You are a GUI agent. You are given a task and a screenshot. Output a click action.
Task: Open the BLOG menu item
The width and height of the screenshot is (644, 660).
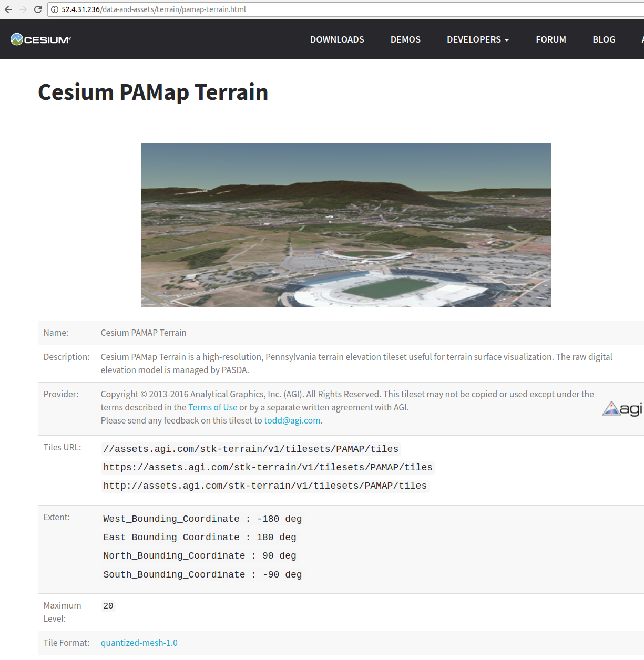pos(604,39)
